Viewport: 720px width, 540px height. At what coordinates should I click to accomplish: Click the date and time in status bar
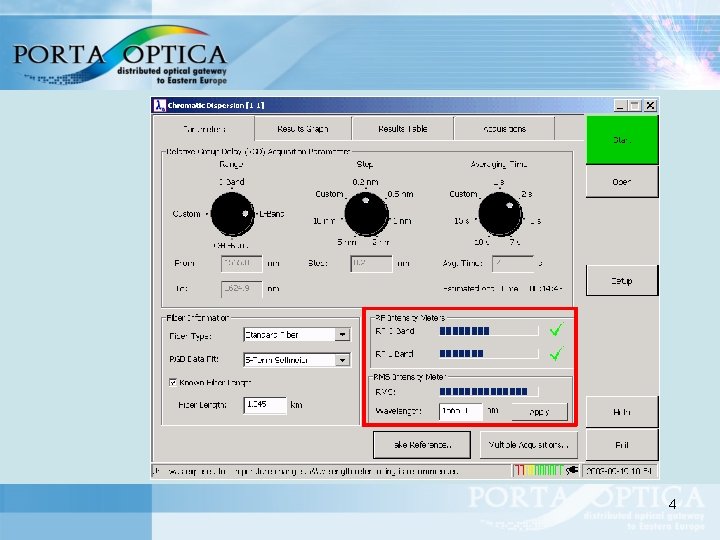(x=619, y=471)
